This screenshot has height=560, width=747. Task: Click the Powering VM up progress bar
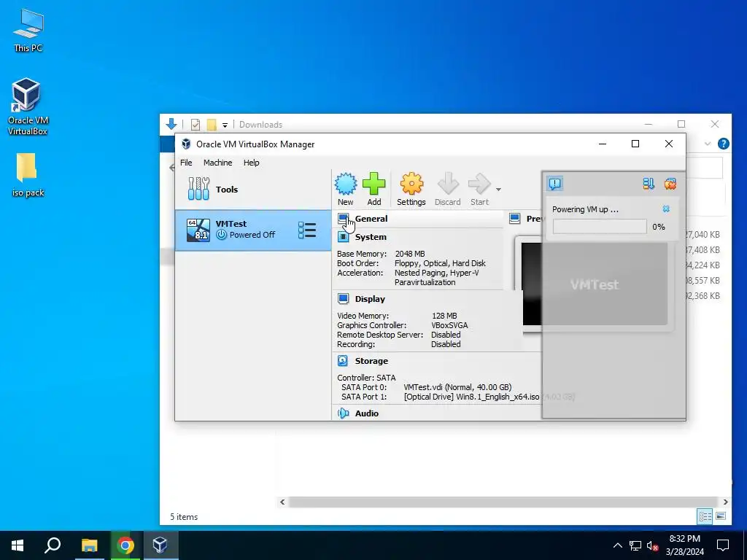pyautogui.click(x=600, y=227)
